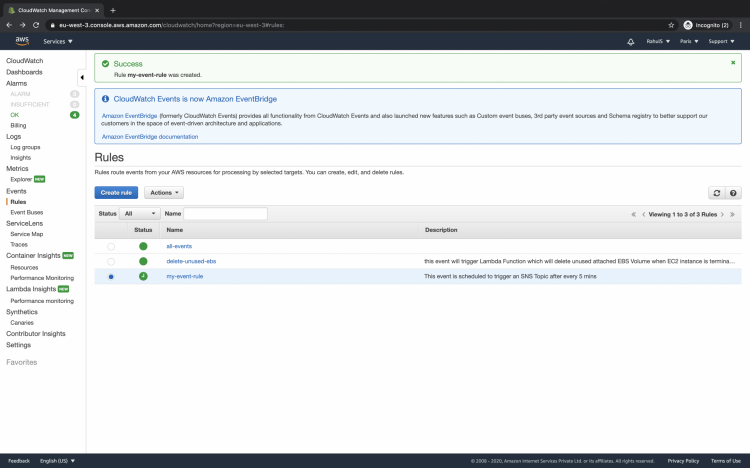The width and height of the screenshot is (750, 468).
Task: Go to first page of rules
Action: (633, 214)
